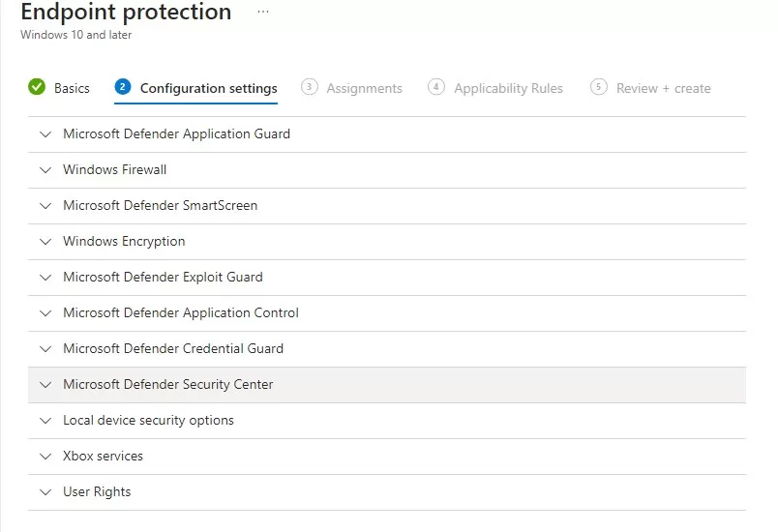Return to the Basics tab

(72, 88)
